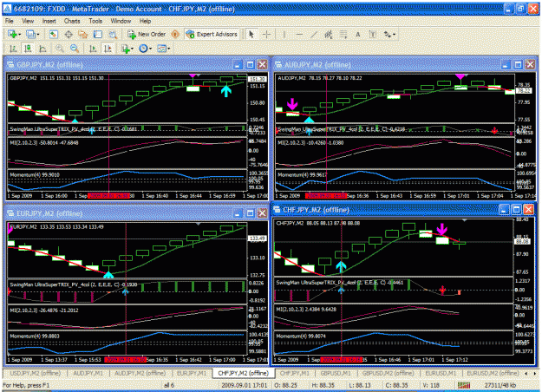Switch to EURJPY,M1 chart tab
This screenshot has width=542, height=392.
click(x=192, y=373)
